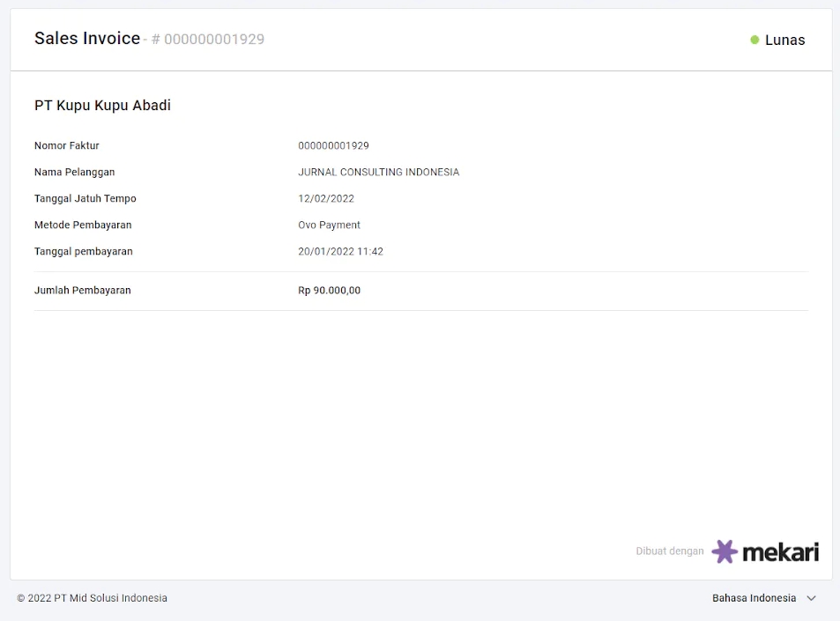Click the mekari wordmark in footer
The height and width of the screenshot is (621, 840).
[780, 551]
